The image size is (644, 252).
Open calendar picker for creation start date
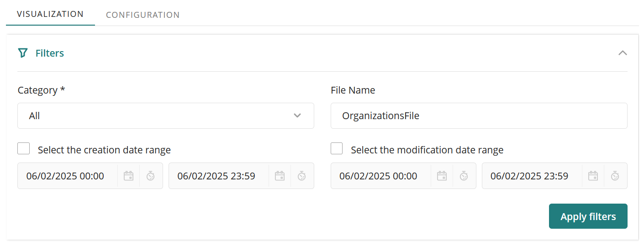pyautogui.click(x=129, y=176)
